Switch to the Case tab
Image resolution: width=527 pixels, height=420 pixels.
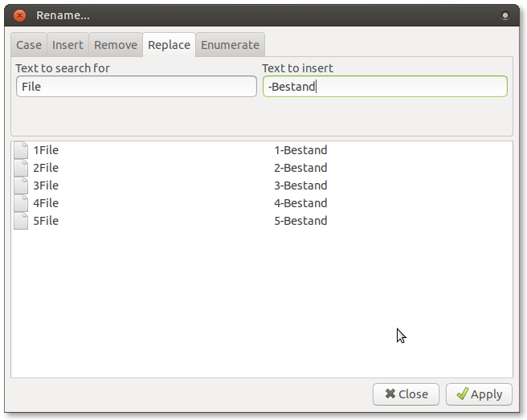[x=29, y=45]
